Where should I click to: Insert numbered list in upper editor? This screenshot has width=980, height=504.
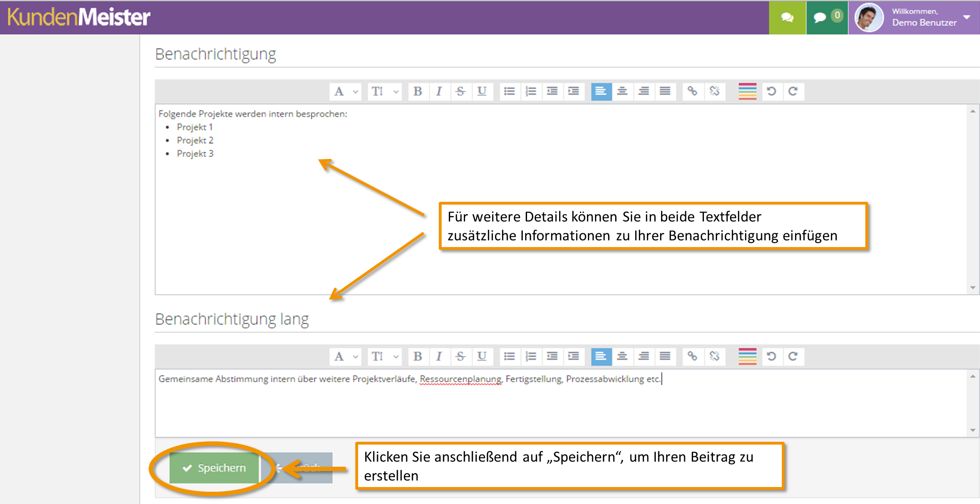(531, 91)
